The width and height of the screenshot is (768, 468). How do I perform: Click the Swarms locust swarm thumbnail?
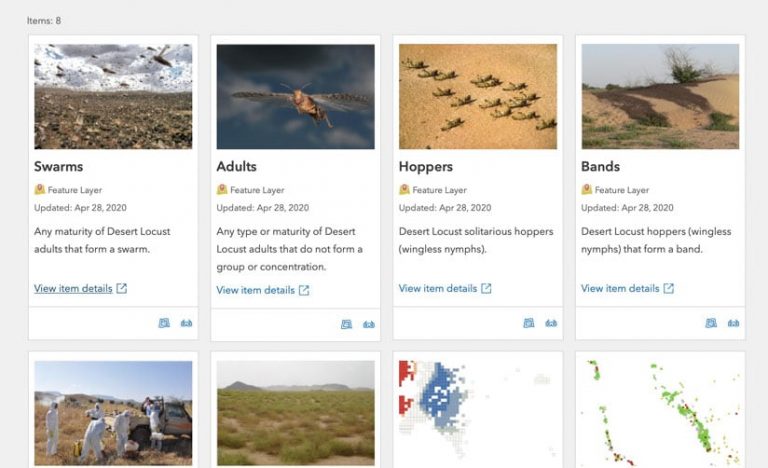113,96
